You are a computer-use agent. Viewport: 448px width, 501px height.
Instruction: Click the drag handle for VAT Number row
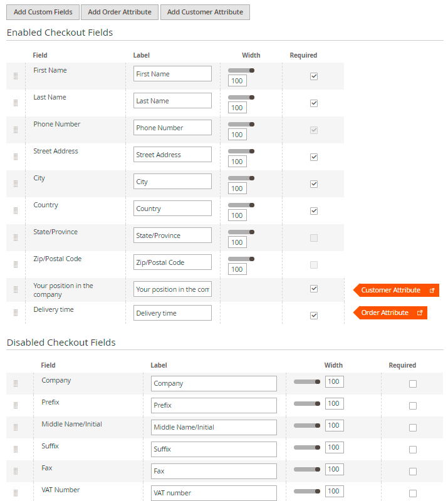point(16,493)
